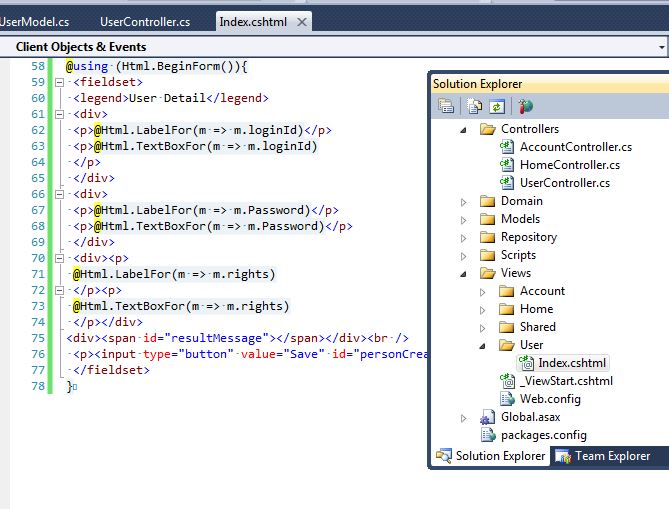This screenshot has height=509, width=669.
Task: Click the Save input button code on line 76
Action: pyautogui.click(x=261, y=354)
